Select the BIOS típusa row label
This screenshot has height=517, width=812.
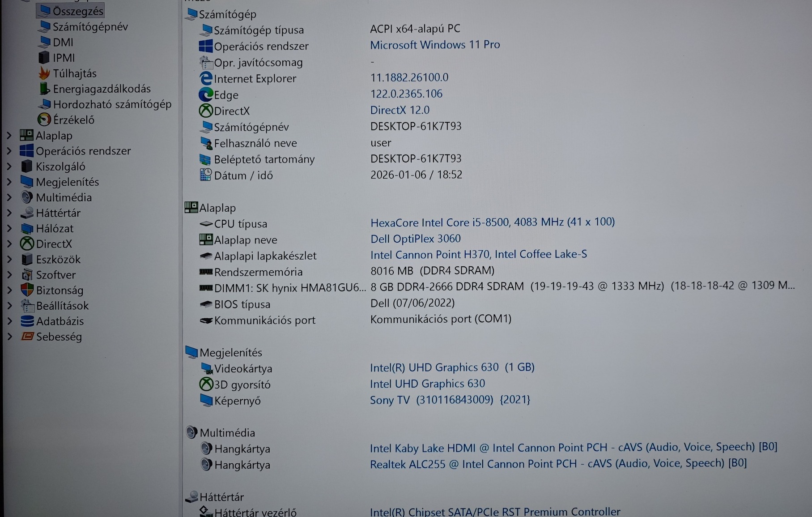242,304
